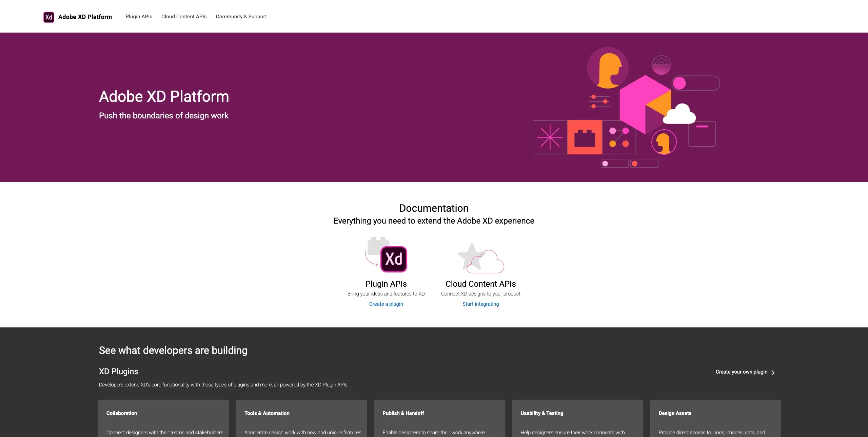Click the slider bars graphic in hero illustration
Screen dimensions: 868x437
pos(599,102)
